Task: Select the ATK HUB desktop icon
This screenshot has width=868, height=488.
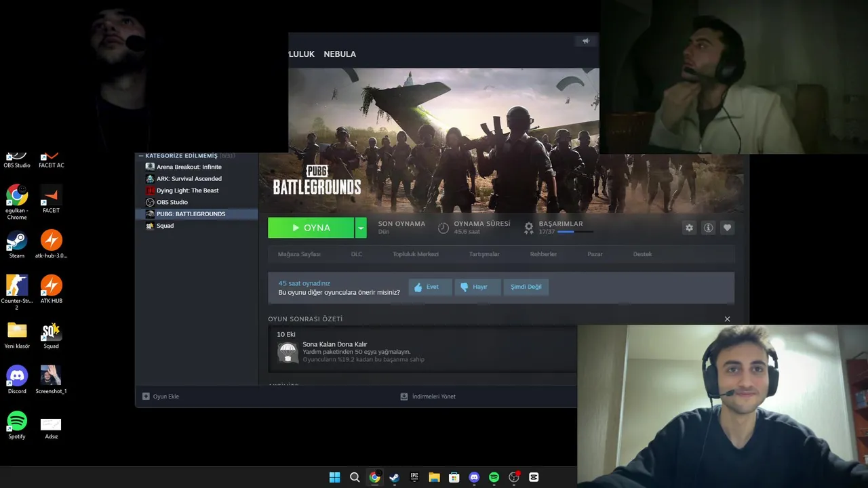Action: pos(51,289)
